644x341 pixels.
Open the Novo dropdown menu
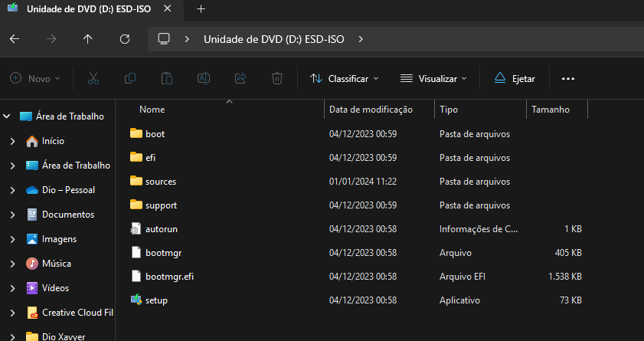pos(35,78)
